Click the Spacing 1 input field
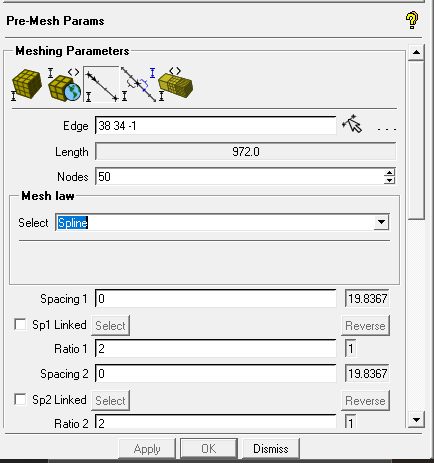Image resolution: width=434 pixels, height=463 pixels. tap(216, 299)
